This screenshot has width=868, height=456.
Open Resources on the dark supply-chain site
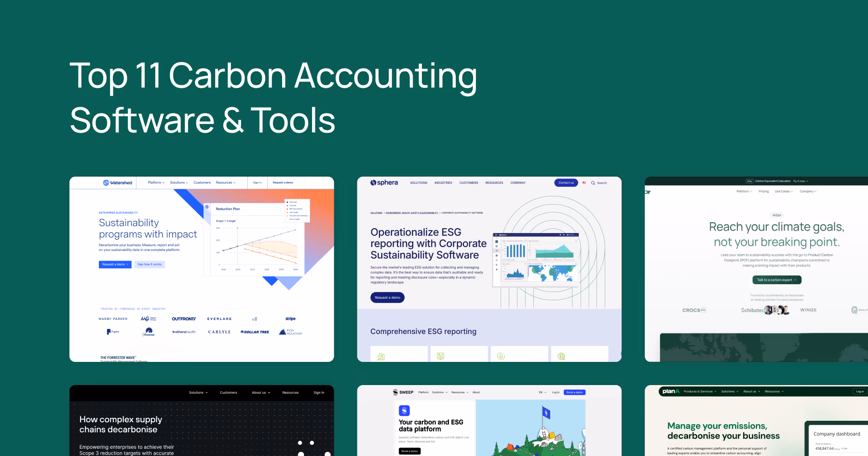point(290,393)
